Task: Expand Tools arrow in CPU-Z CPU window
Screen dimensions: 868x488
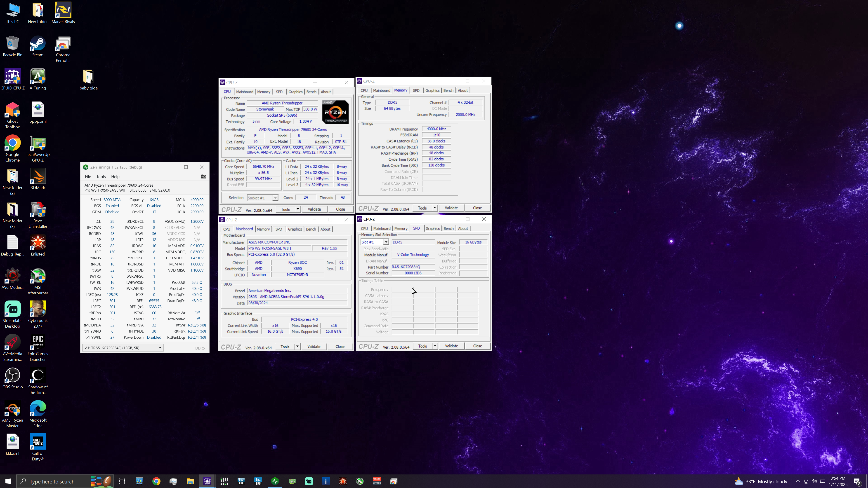Action: pos(297,209)
